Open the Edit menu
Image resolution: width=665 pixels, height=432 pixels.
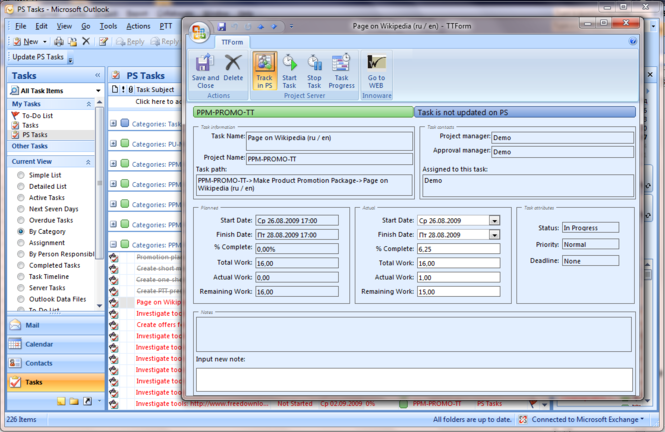[41, 26]
